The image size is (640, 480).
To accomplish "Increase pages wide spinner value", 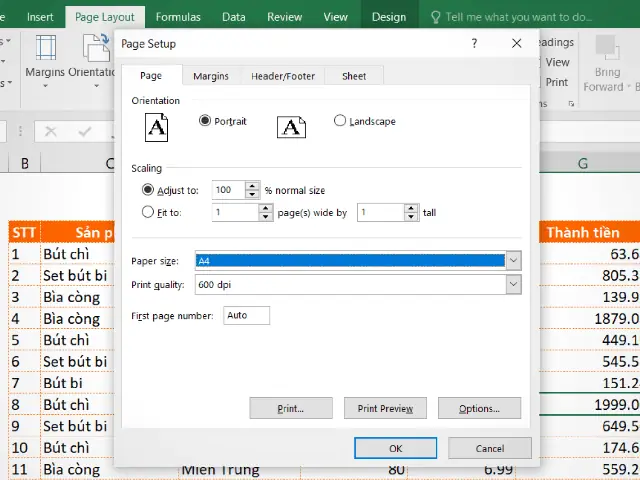I will pos(266,208).
